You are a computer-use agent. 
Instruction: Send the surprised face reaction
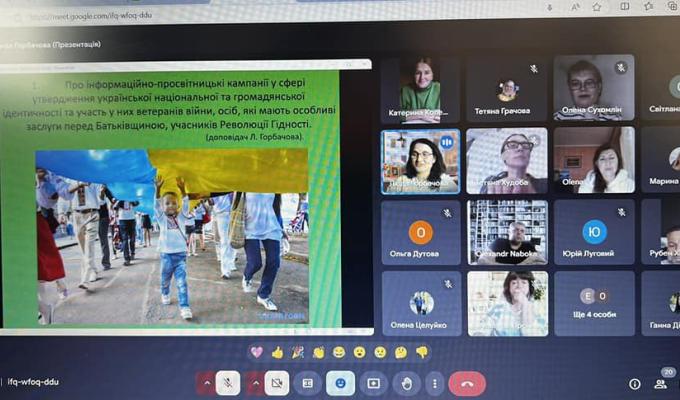(360, 352)
